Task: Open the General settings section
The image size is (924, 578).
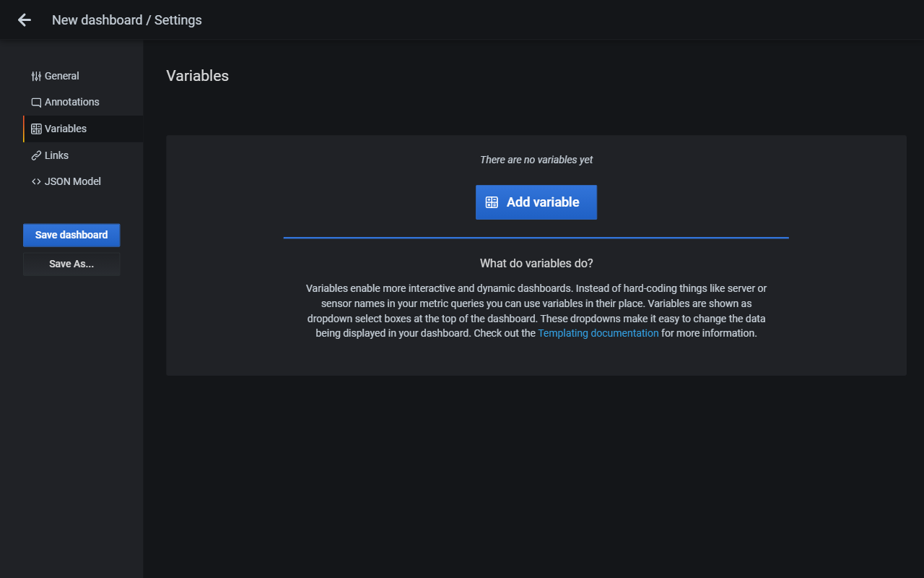Action: click(61, 75)
